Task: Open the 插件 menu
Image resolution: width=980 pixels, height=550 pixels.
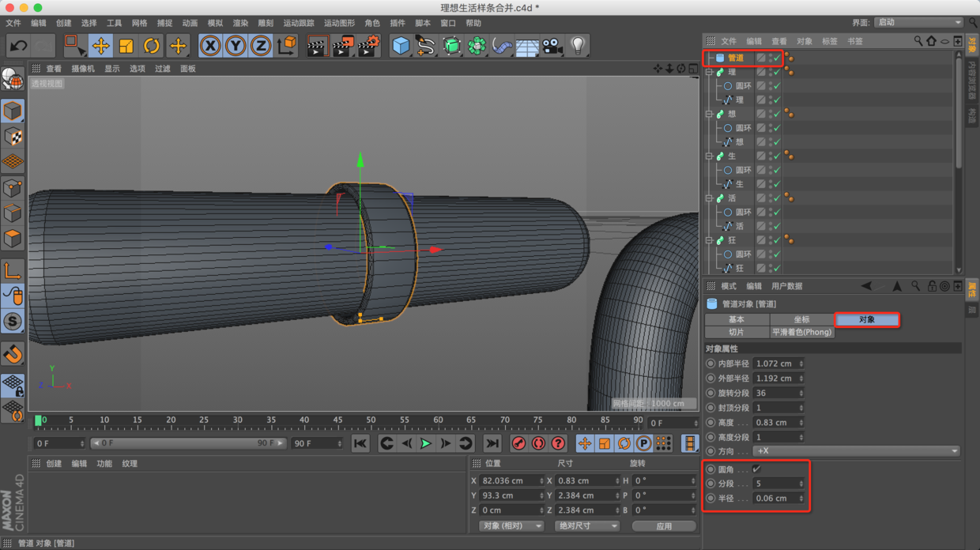Action: click(398, 23)
